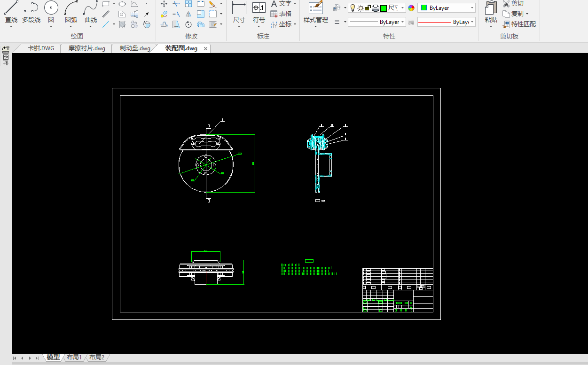Choose the 圆弧 (Arc) tool

click(71, 8)
